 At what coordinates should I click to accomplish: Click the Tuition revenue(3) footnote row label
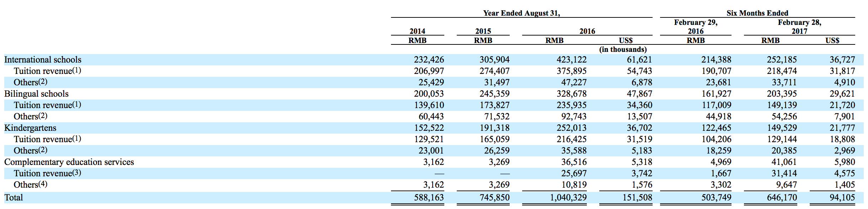tap(47, 173)
